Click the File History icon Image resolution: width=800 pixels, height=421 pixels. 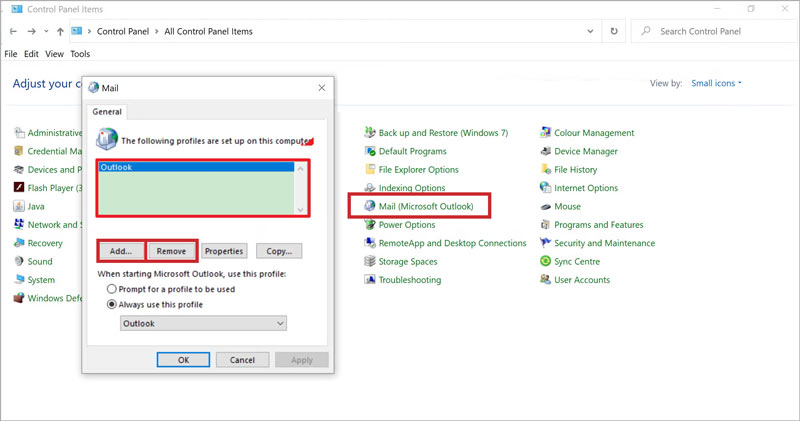(545, 169)
